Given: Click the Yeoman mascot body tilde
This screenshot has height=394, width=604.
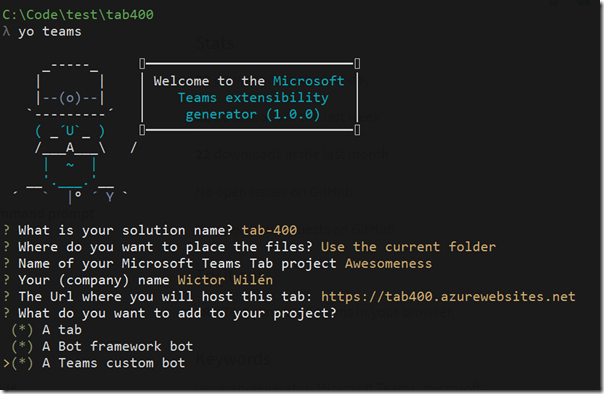Looking at the screenshot, I should tap(70, 165).
